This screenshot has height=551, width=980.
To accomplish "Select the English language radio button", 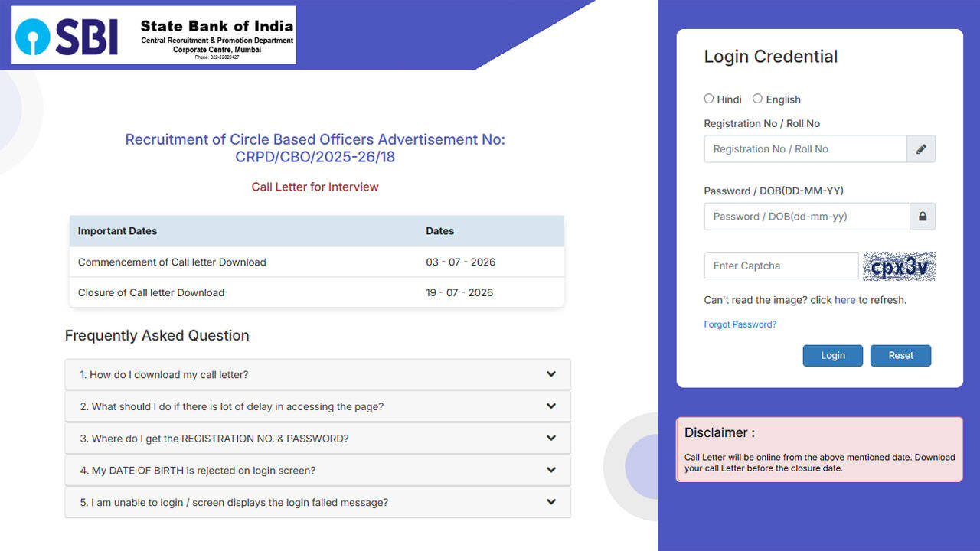I will pos(757,99).
